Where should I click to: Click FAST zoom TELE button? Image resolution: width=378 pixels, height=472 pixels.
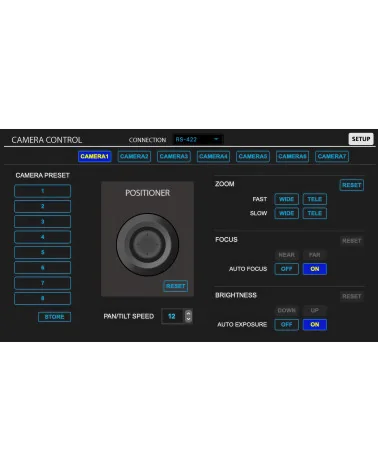[x=315, y=199]
